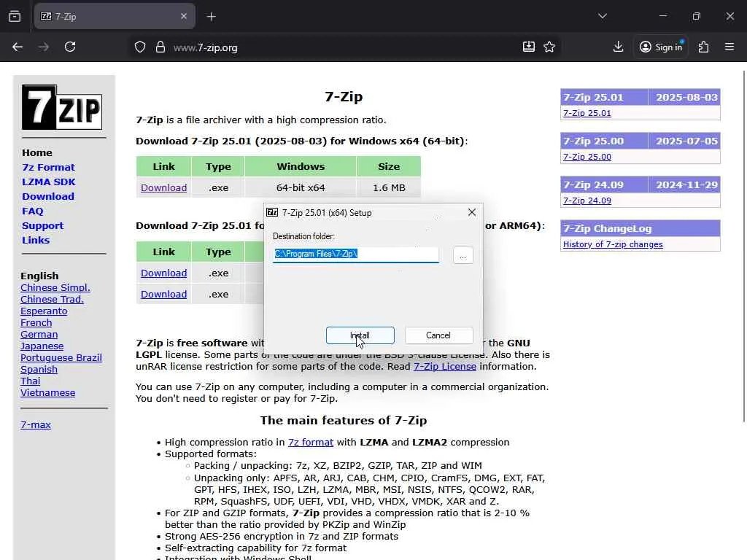Click the Install button

point(360,335)
